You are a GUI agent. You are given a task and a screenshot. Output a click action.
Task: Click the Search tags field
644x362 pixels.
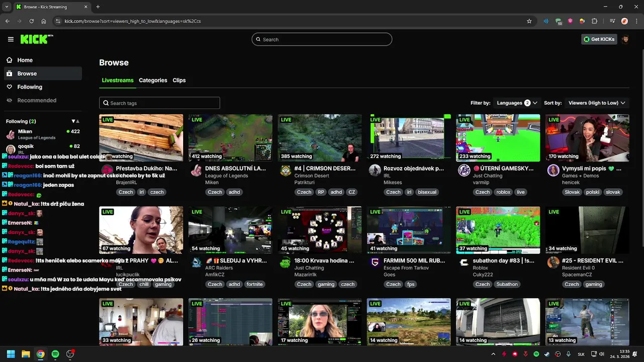click(159, 103)
